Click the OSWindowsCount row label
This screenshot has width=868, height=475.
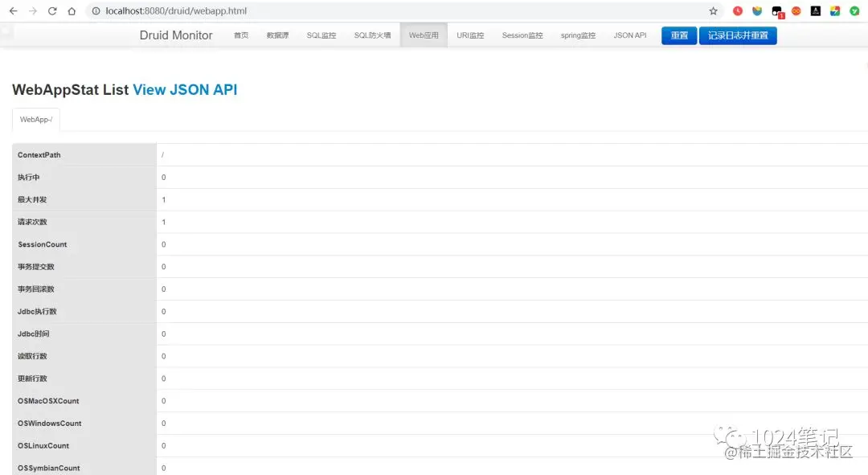point(49,424)
